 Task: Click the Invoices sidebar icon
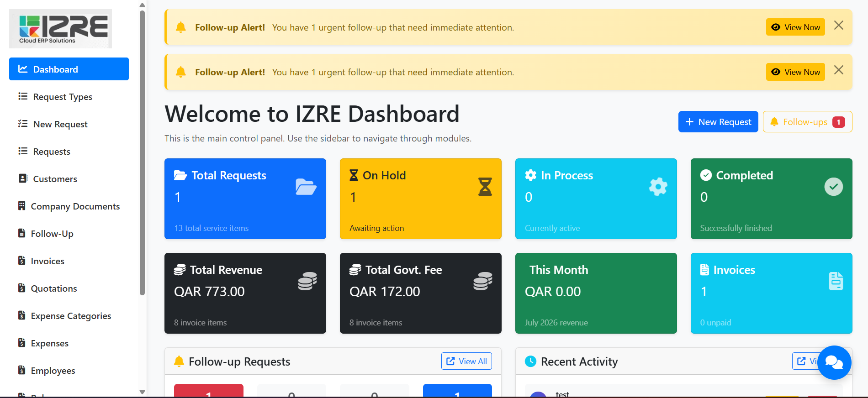[21, 261]
